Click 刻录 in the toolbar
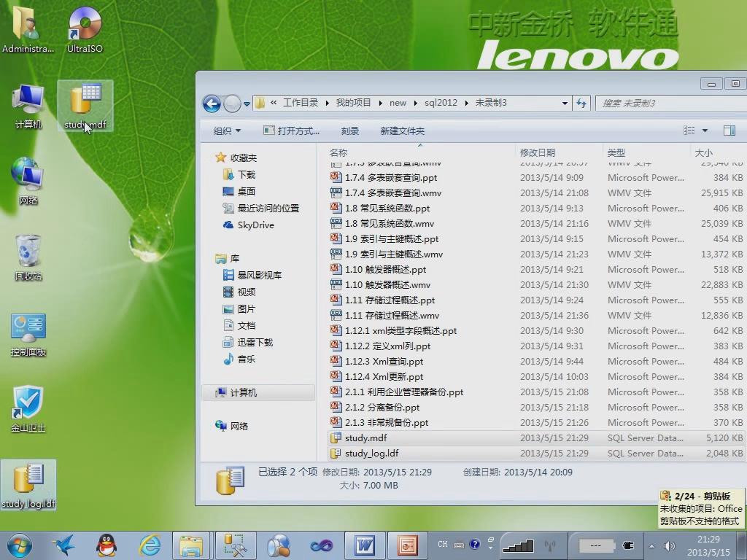The height and width of the screenshot is (560, 747). [350, 131]
